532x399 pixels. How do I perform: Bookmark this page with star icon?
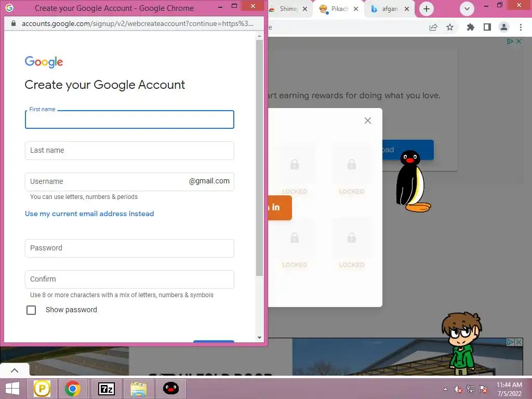coord(450,27)
